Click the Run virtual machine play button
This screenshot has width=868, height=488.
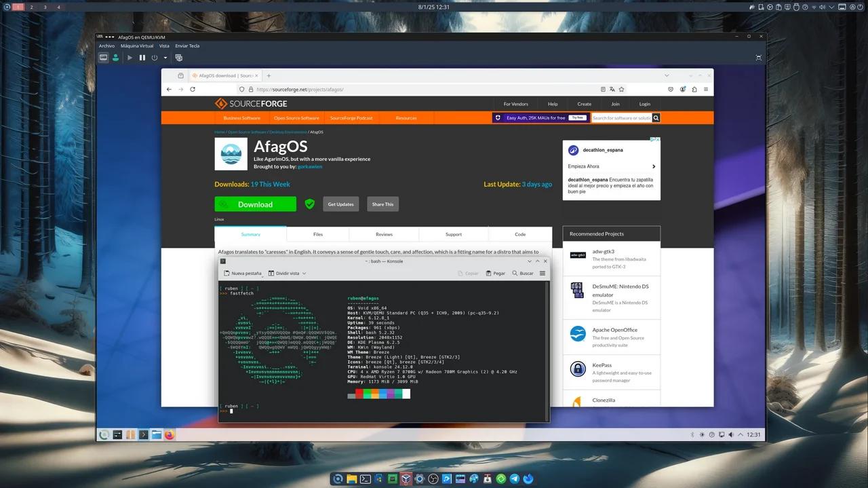pyautogui.click(x=130, y=58)
